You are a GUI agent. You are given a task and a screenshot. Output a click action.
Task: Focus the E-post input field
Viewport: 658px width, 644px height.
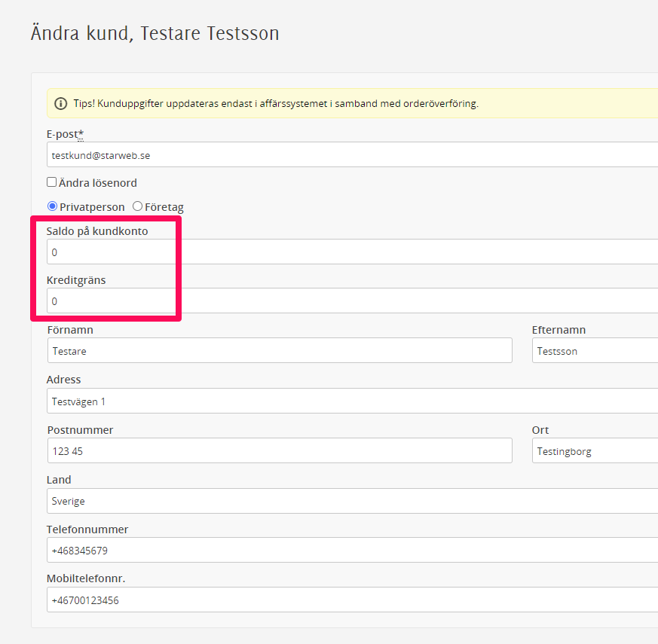pyautogui.click(x=352, y=154)
